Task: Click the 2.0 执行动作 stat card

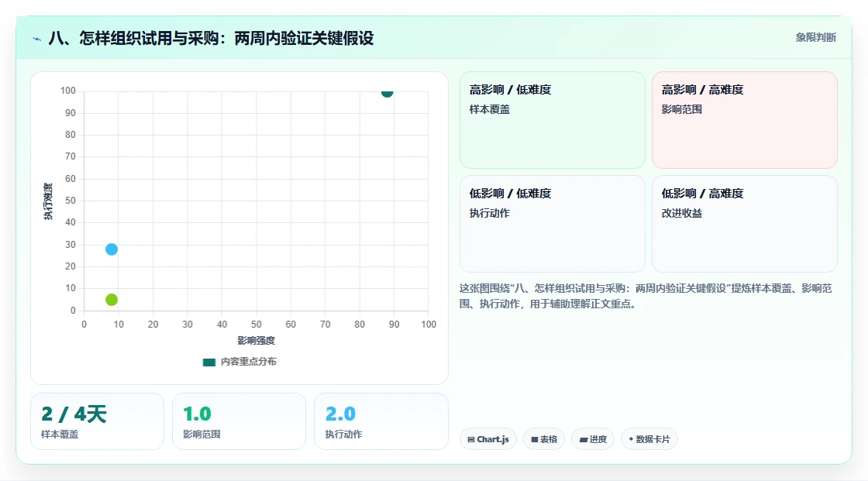Action: tap(381, 422)
